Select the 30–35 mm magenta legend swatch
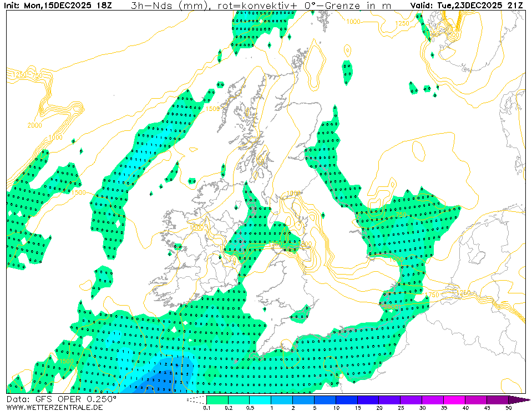Viewport: 532px width, 411px height. pos(433,399)
